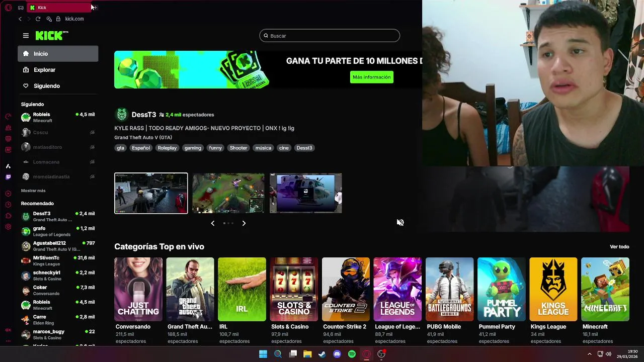
Task: Open Discord from the taskbar
Action: (x=337, y=354)
